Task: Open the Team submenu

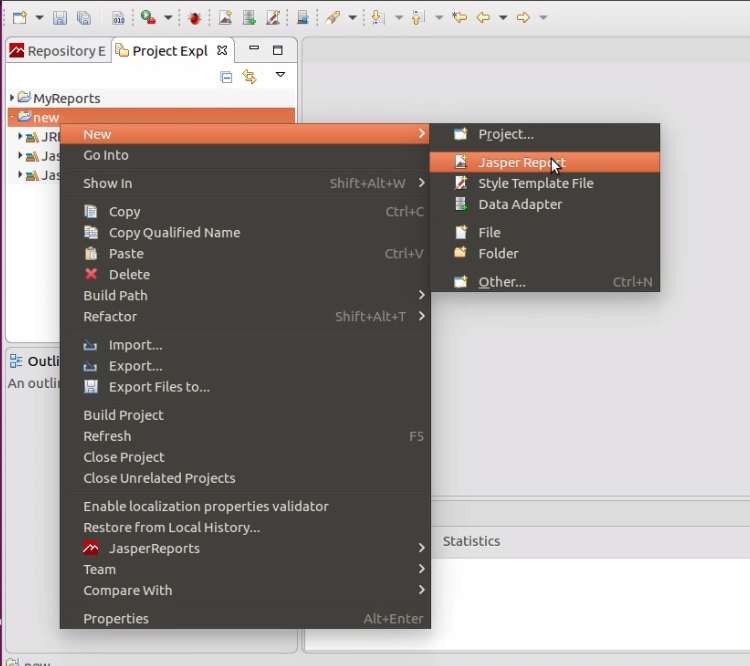Action: tap(245, 570)
